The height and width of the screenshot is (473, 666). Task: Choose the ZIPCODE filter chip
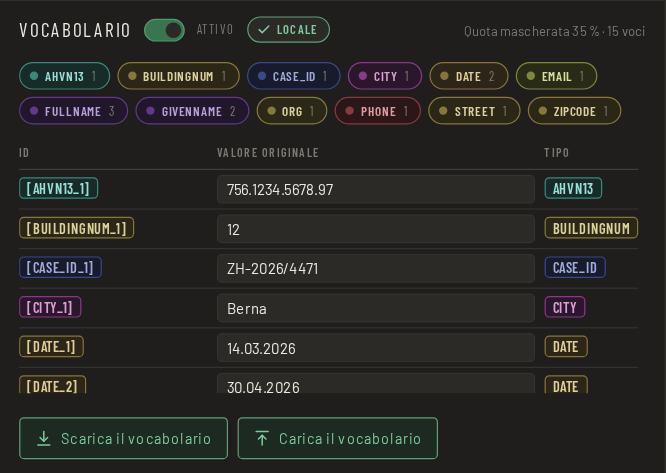[574, 111]
